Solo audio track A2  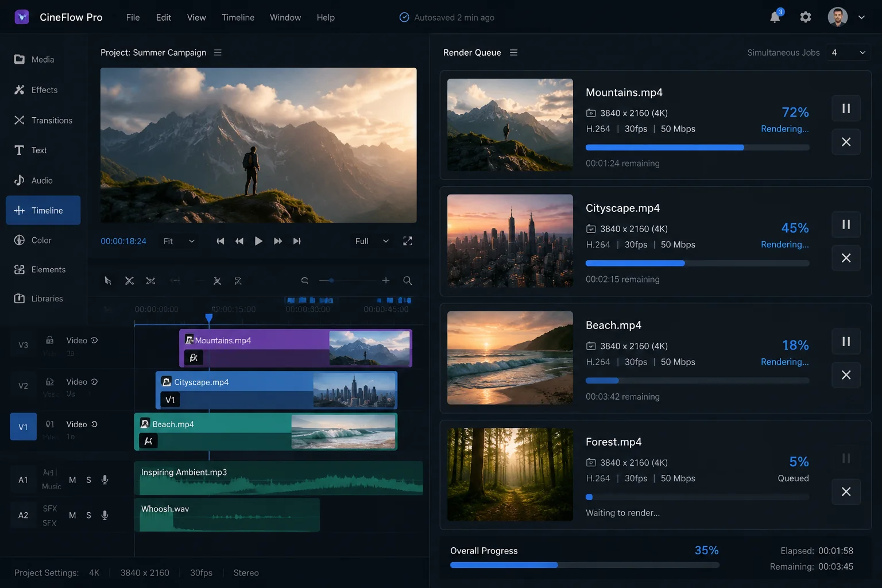pos(88,516)
